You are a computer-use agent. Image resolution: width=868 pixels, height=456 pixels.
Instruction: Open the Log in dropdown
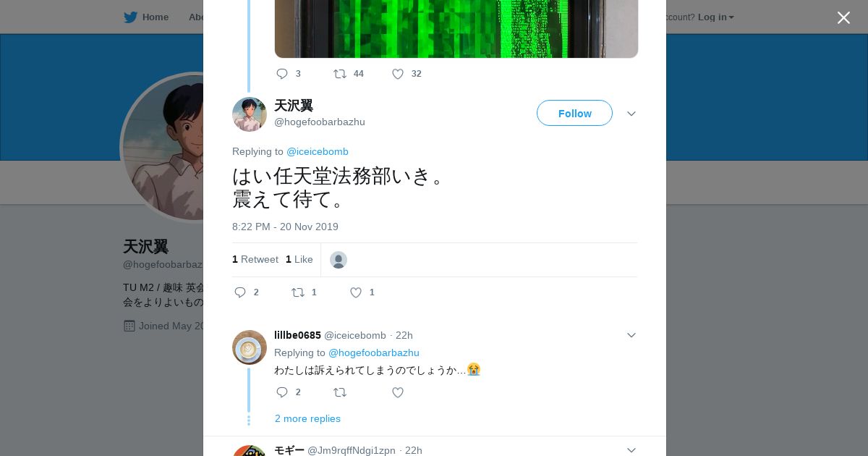(x=716, y=17)
